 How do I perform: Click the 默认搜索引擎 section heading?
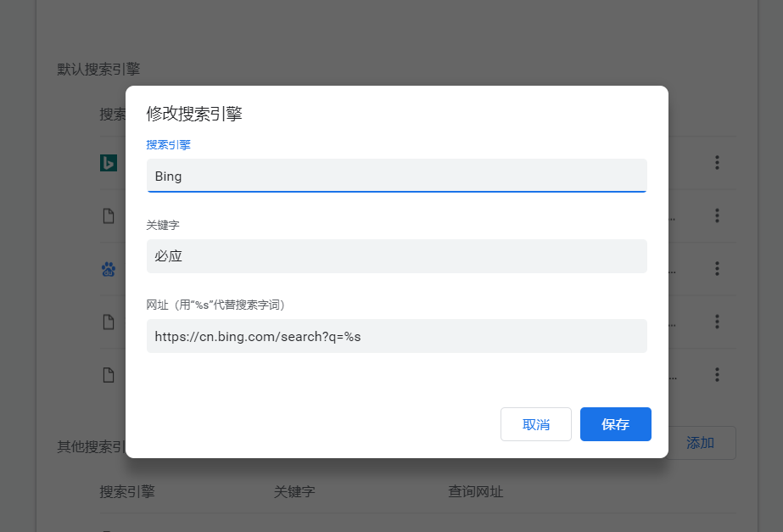[x=98, y=69]
